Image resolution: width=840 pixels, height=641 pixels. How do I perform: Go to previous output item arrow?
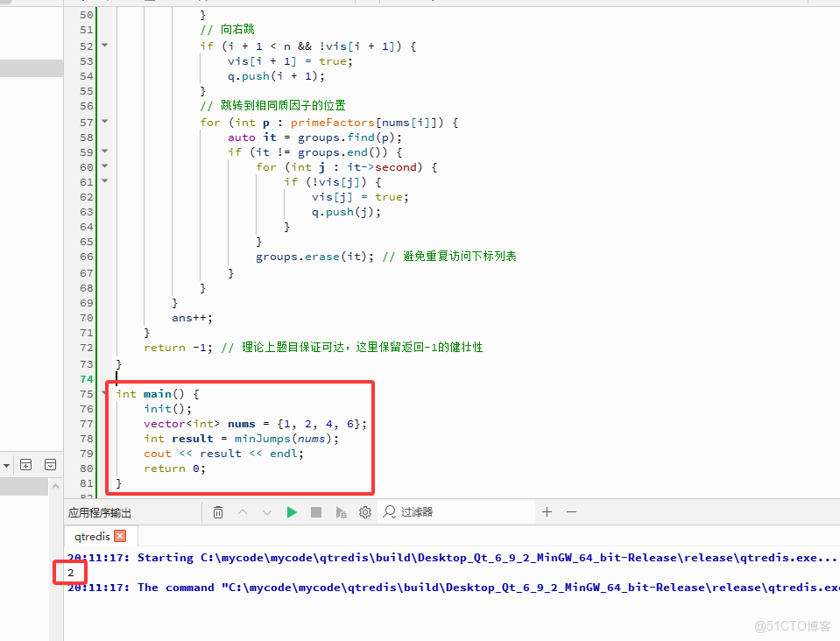click(x=243, y=512)
